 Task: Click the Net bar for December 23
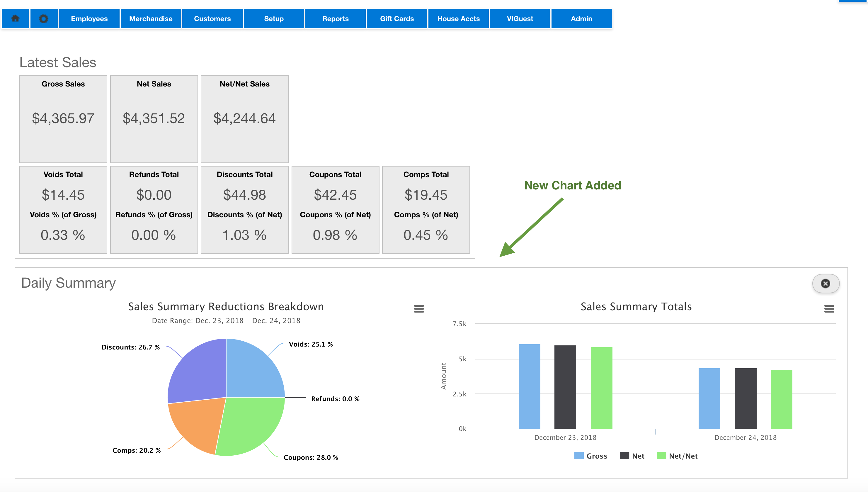(565, 387)
